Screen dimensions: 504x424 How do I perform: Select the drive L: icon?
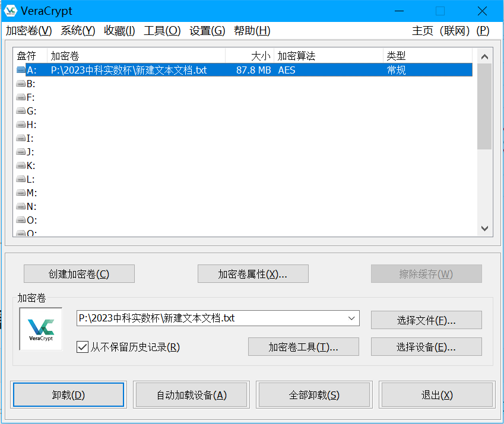coord(21,178)
